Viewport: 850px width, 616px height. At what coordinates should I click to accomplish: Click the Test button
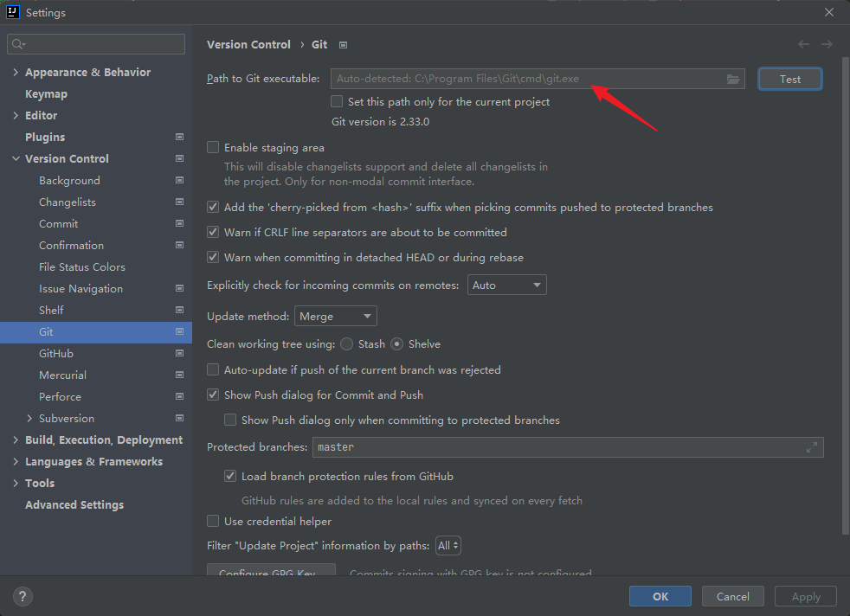(789, 79)
